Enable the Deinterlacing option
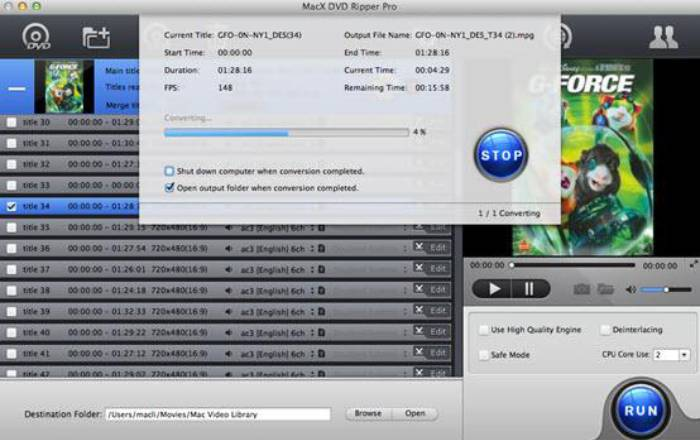This screenshot has height=440, width=700. tap(605, 330)
